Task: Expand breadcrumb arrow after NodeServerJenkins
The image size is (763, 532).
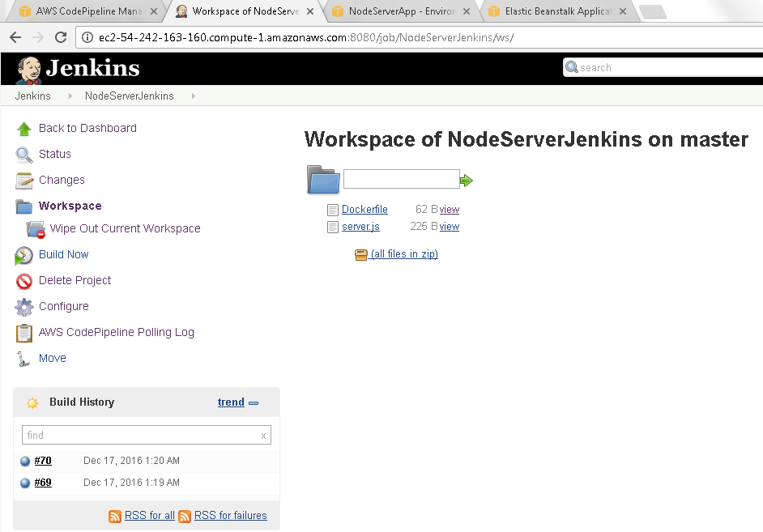Action: tap(194, 96)
